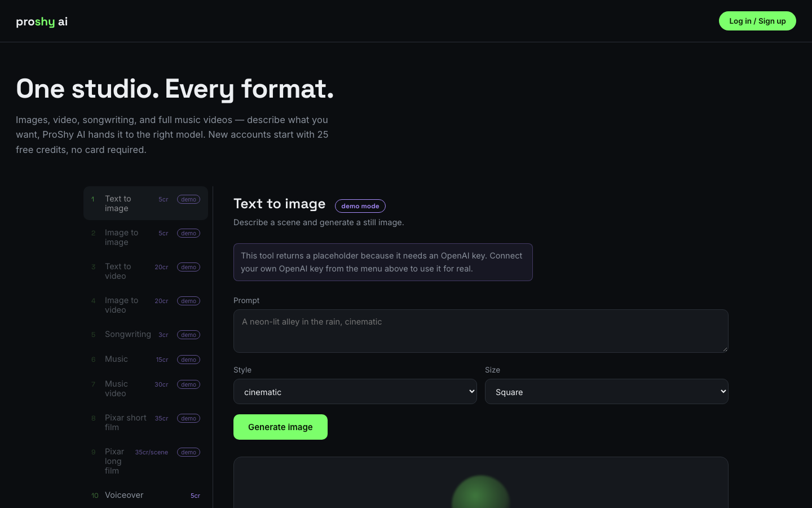Select the Text to image tool
This screenshot has height=508, width=812.
tap(145, 203)
